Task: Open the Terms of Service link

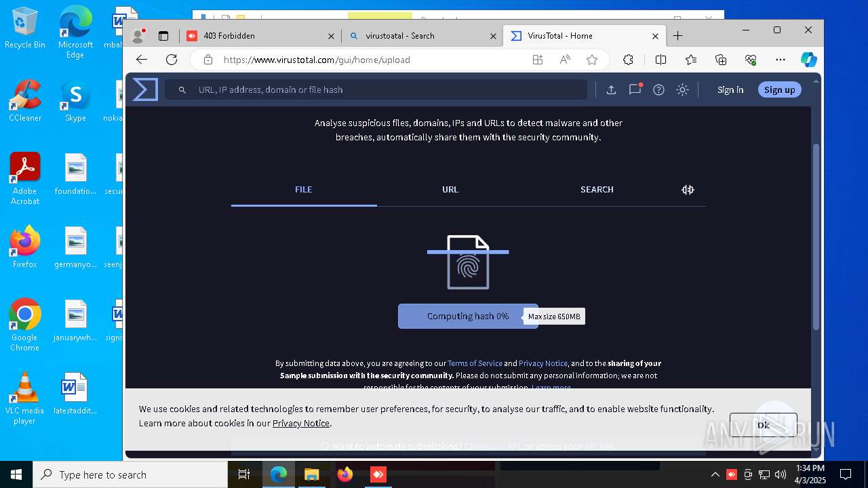Action: click(475, 363)
